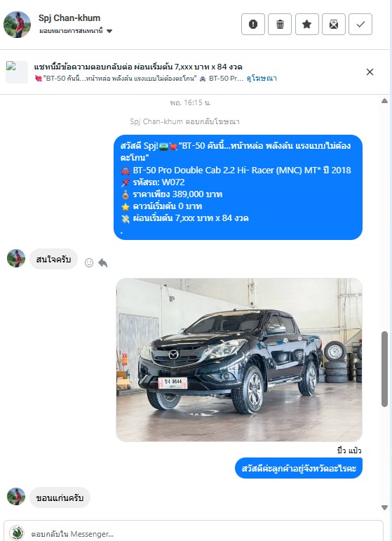
Task: Reply to the สนใจครับ message
Action: click(x=103, y=263)
